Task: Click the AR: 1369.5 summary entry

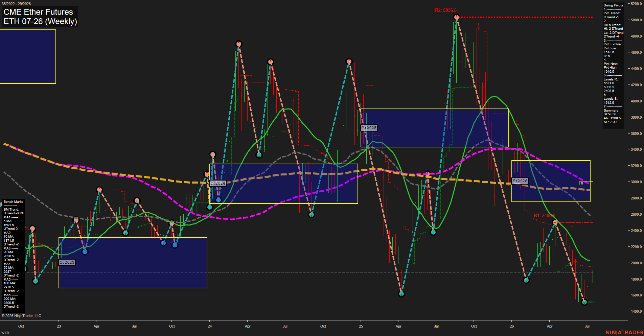Action: pyautogui.click(x=612, y=118)
